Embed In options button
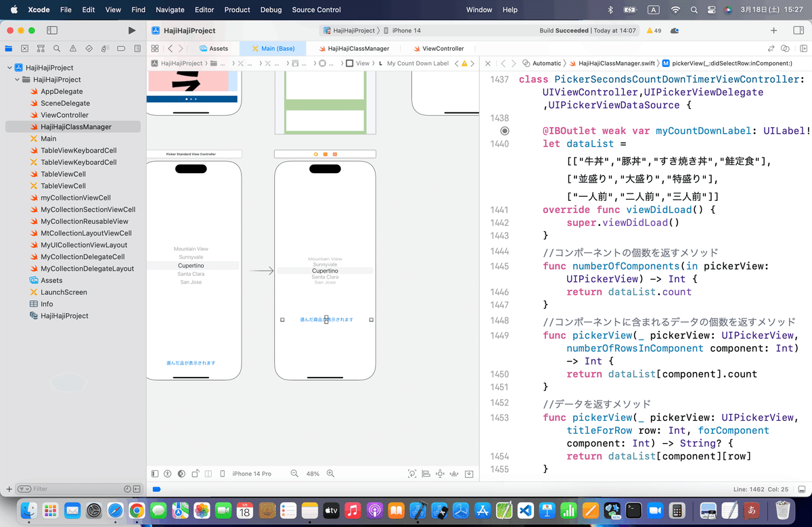Viewport: 812px width, 527px height. 470,474
